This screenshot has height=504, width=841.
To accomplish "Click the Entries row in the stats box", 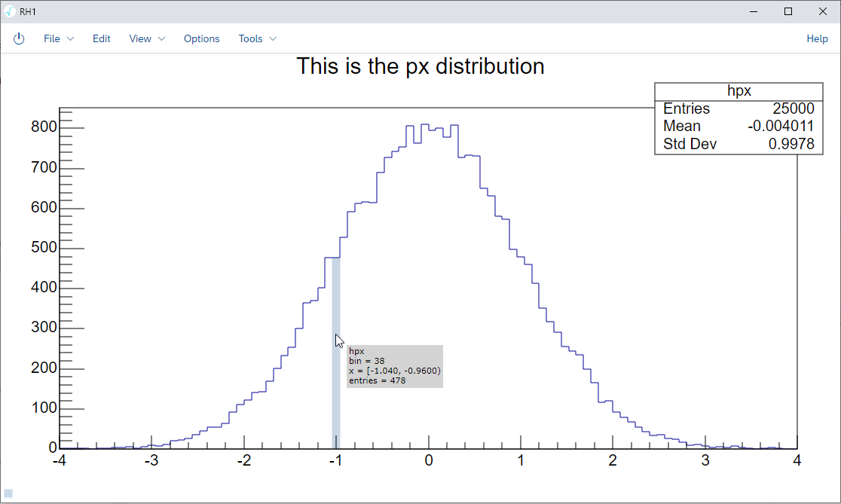I will click(x=739, y=108).
